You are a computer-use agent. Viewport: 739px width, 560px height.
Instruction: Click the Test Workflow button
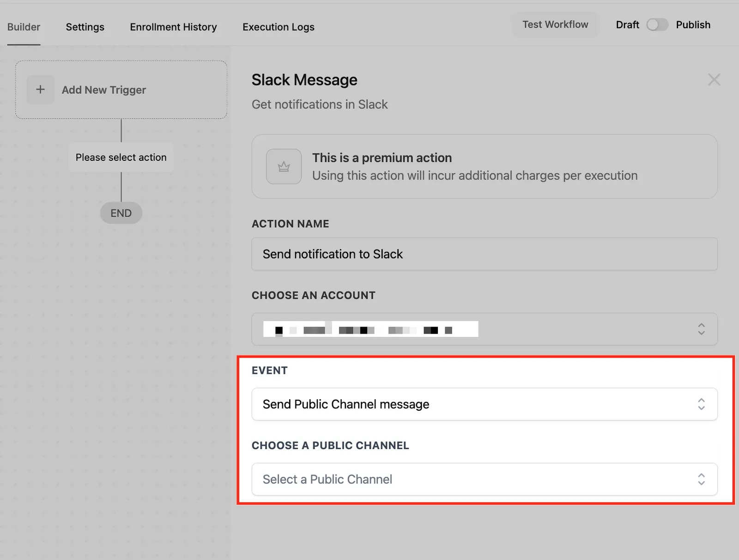(x=555, y=24)
